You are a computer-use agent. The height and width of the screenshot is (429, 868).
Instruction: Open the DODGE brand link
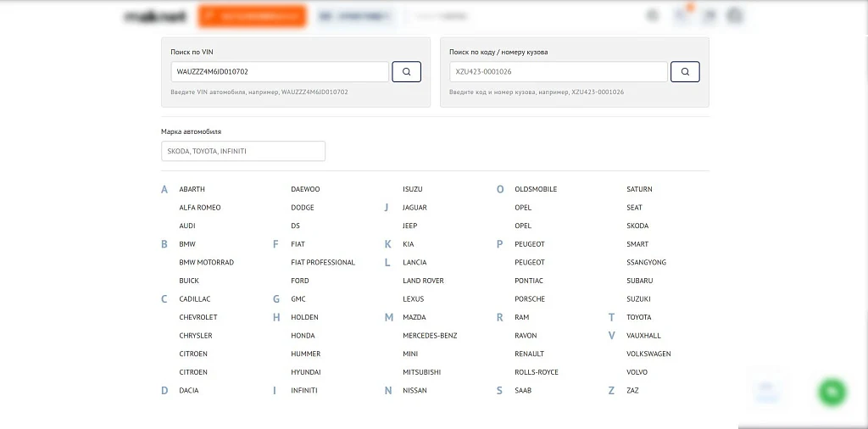[x=303, y=208]
